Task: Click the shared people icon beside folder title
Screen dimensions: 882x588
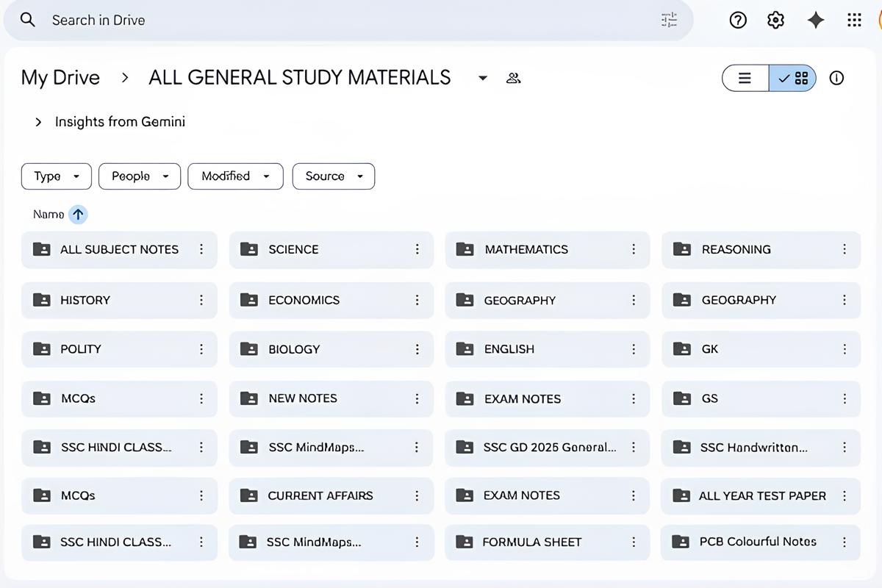Action: pyautogui.click(x=514, y=78)
